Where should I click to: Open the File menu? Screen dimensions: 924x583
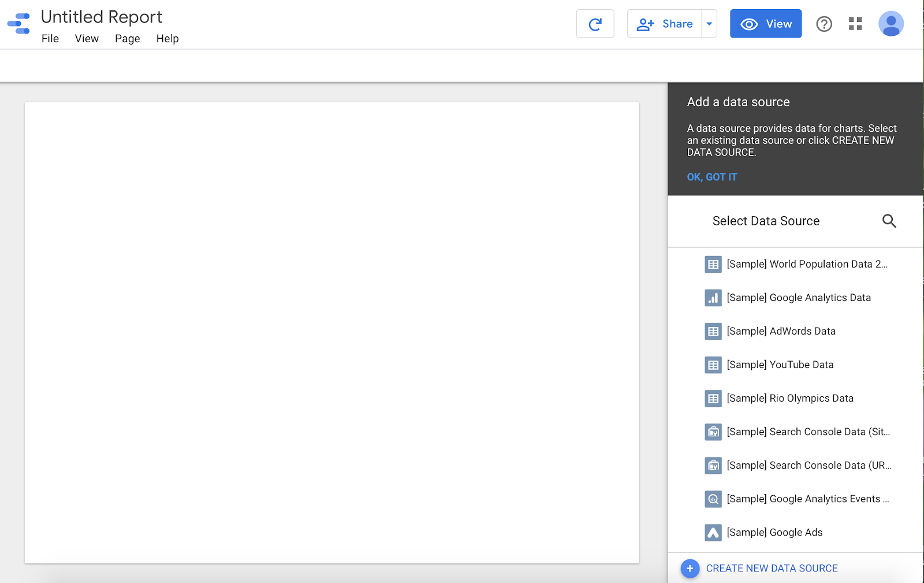point(50,39)
